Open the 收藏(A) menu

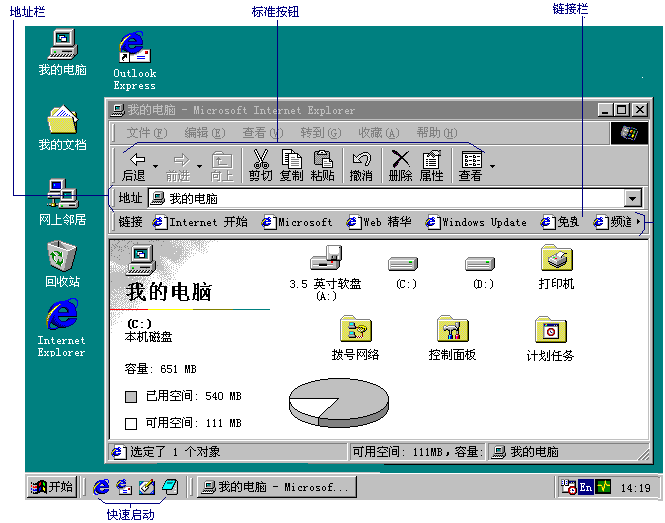(379, 133)
